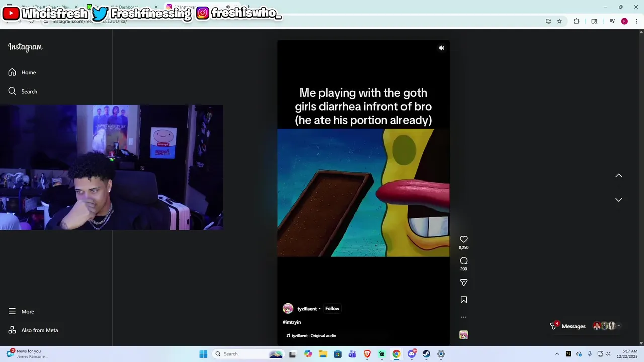Open the More menu in the sidebar

point(21,311)
